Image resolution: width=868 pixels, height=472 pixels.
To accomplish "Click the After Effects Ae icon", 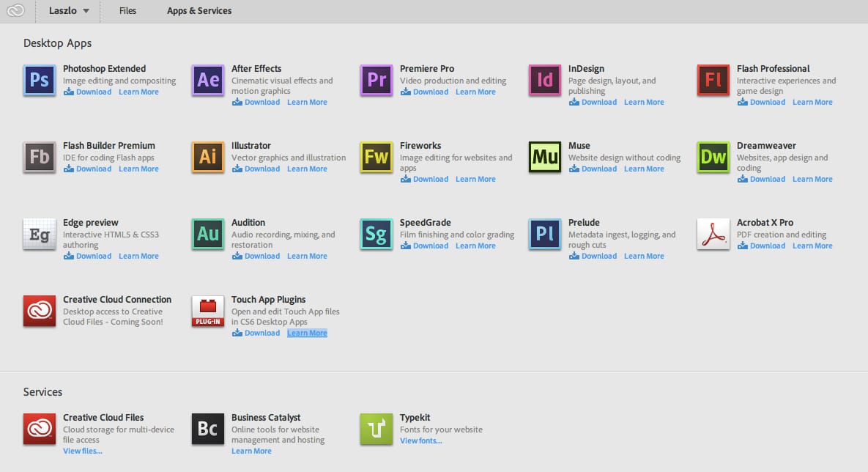I will tap(207, 80).
